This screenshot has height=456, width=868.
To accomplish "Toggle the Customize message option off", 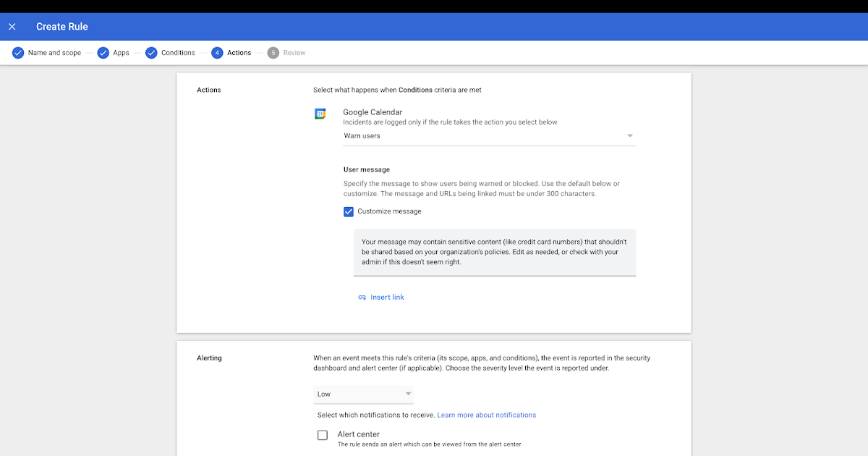I will [x=348, y=211].
